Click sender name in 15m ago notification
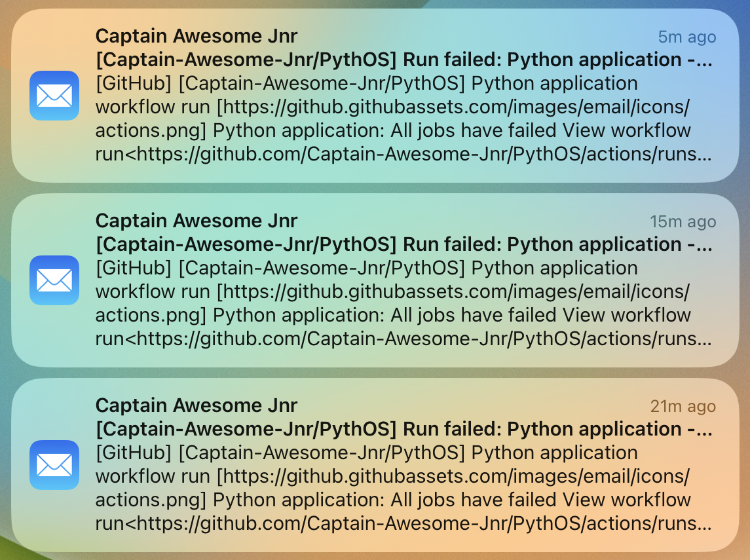 point(196,221)
